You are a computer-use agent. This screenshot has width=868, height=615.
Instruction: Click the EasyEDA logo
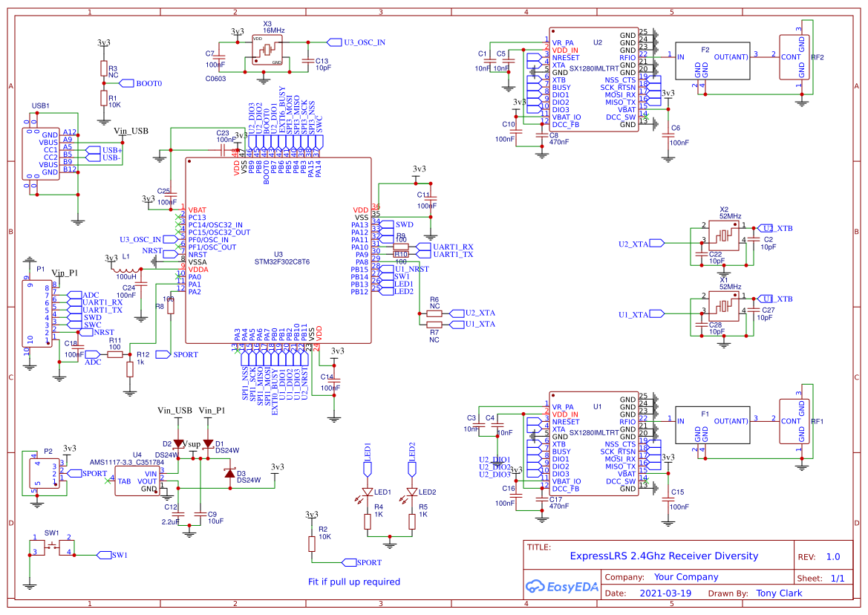pos(561,587)
